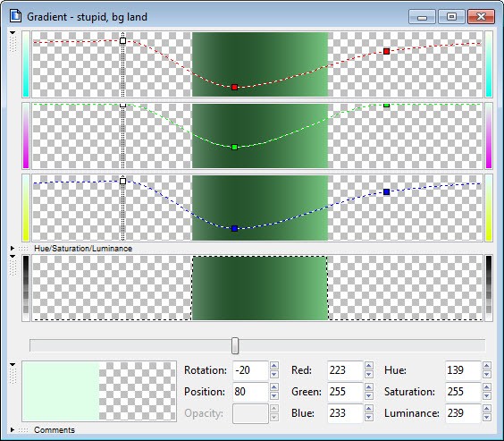Increase Position with the up arrow
Viewport: 504px width, 441px height.
tap(273, 387)
